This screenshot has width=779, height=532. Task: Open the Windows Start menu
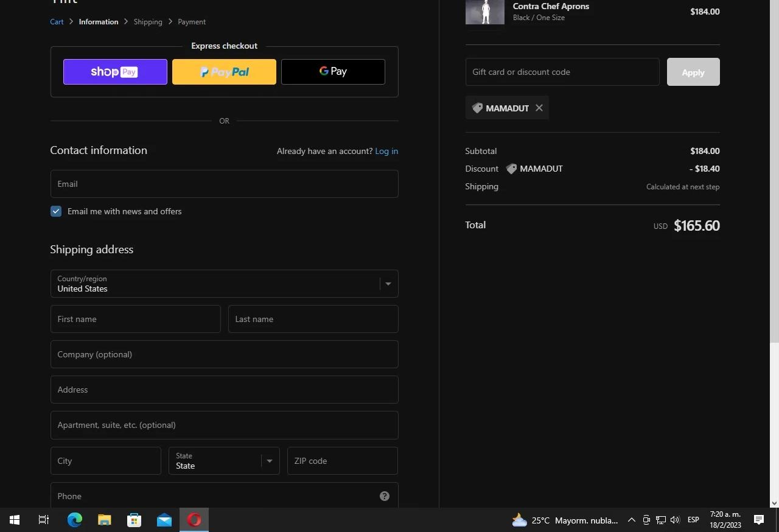click(x=15, y=520)
